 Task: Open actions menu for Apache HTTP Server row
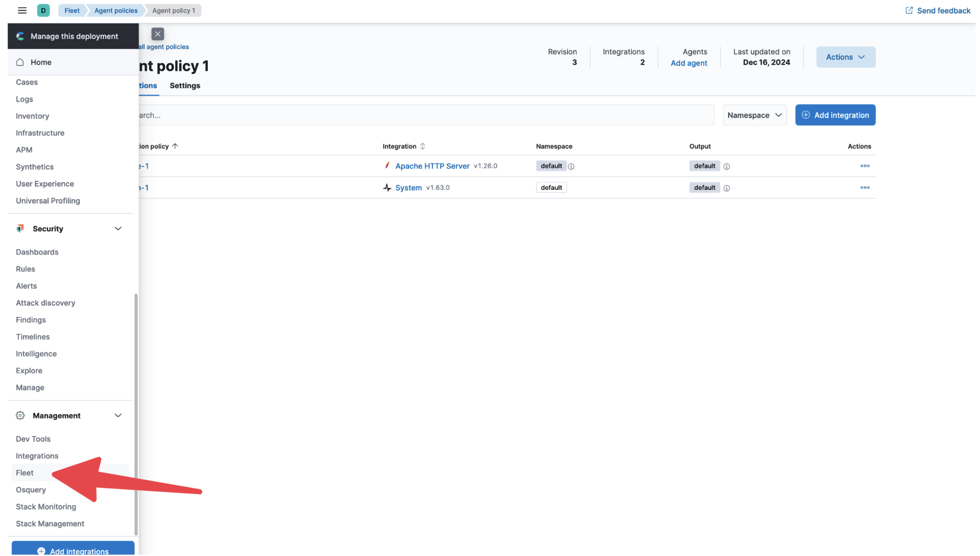[x=864, y=166]
